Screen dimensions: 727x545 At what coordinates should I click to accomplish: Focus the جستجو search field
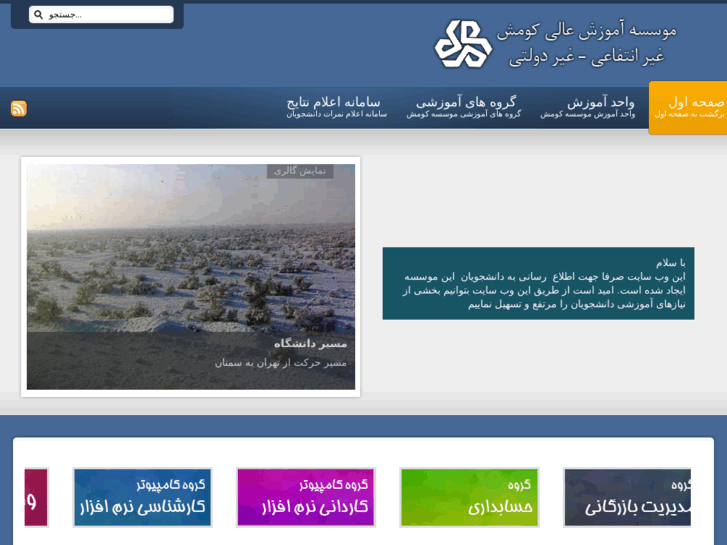click(x=101, y=15)
